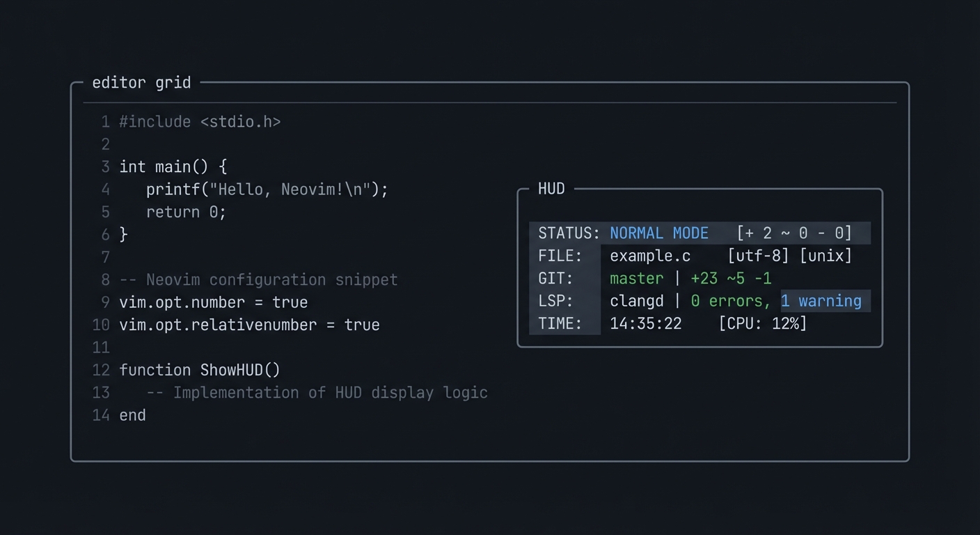
Task: Click the 14:35:22 clock indicator
Action: [645, 323]
